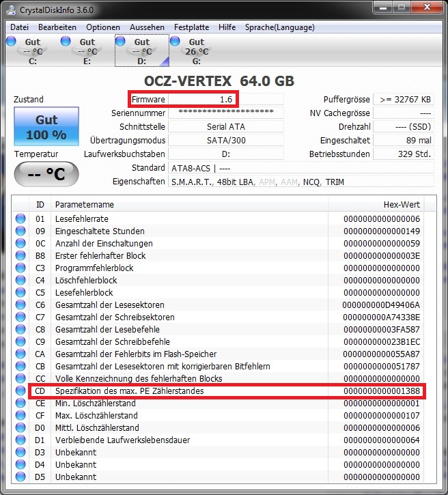
Task: Click status icon for Löschfehlerblock row
Action: [x=20, y=280]
